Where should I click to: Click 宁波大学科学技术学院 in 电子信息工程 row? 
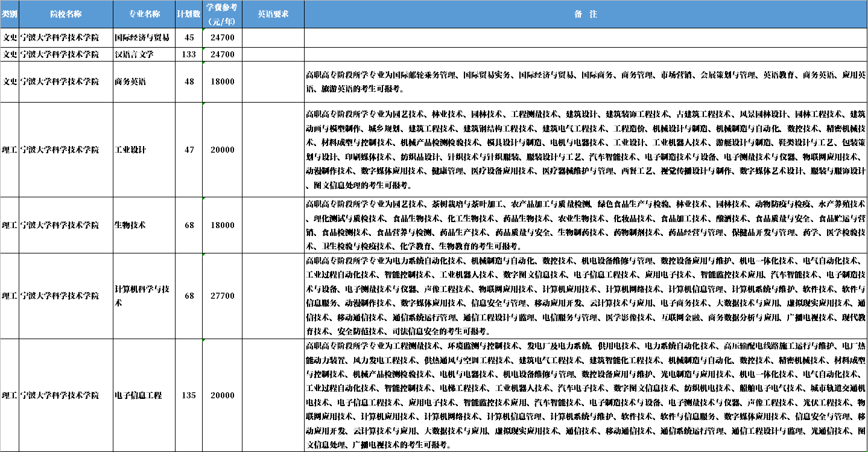pos(66,395)
